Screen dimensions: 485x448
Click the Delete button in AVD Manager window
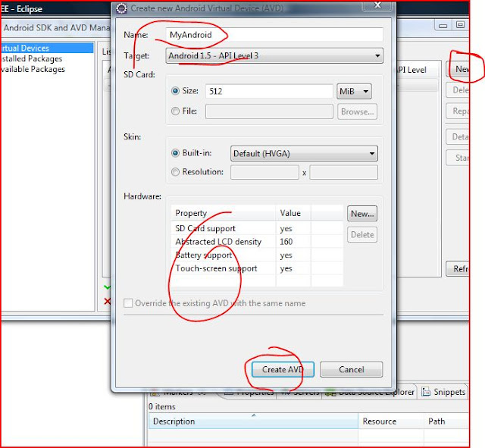458,90
